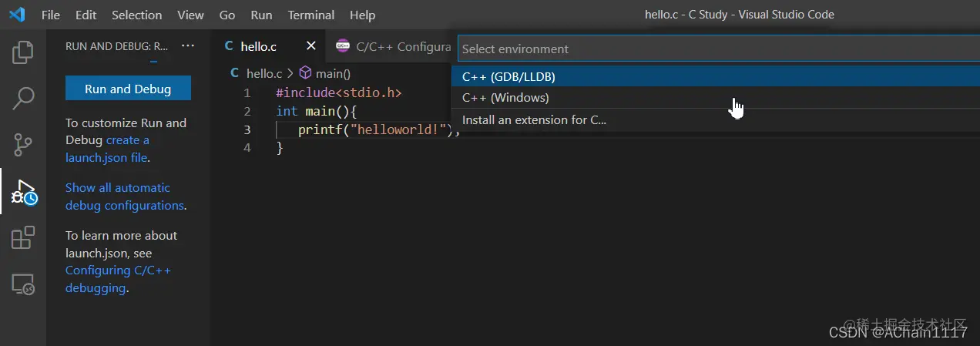Image resolution: width=980 pixels, height=346 pixels.
Task: Click line number 1 in the gutter
Action: click(x=247, y=92)
